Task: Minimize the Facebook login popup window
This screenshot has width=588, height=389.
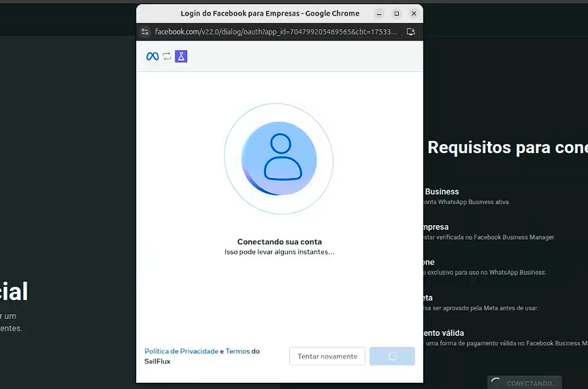Action: point(379,14)
